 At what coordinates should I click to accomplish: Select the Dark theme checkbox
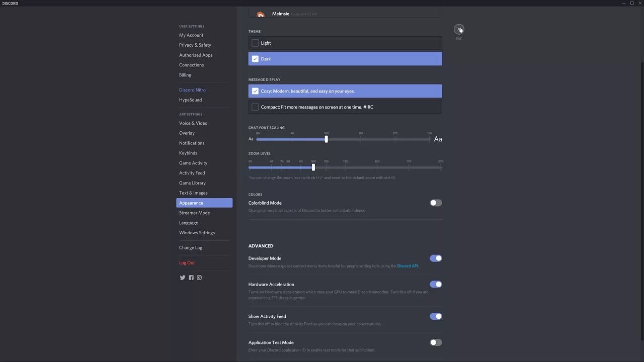click(255, 59)
